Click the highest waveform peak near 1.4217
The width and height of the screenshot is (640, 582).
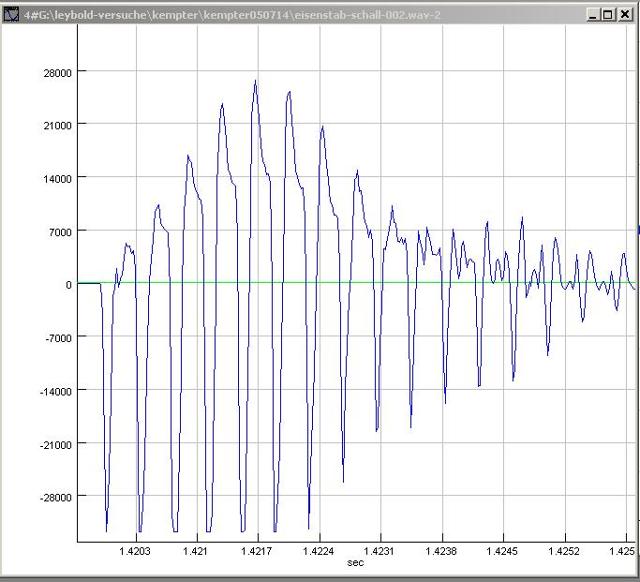point(256,81)
